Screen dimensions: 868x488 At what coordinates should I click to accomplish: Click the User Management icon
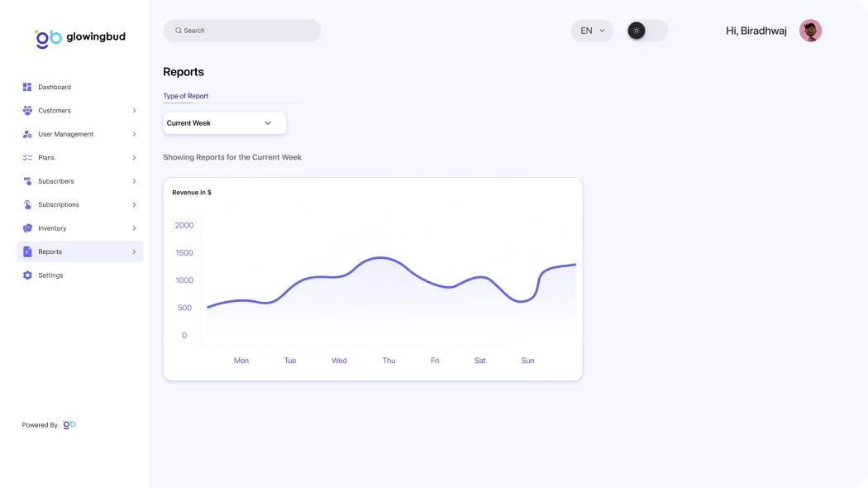27,134
